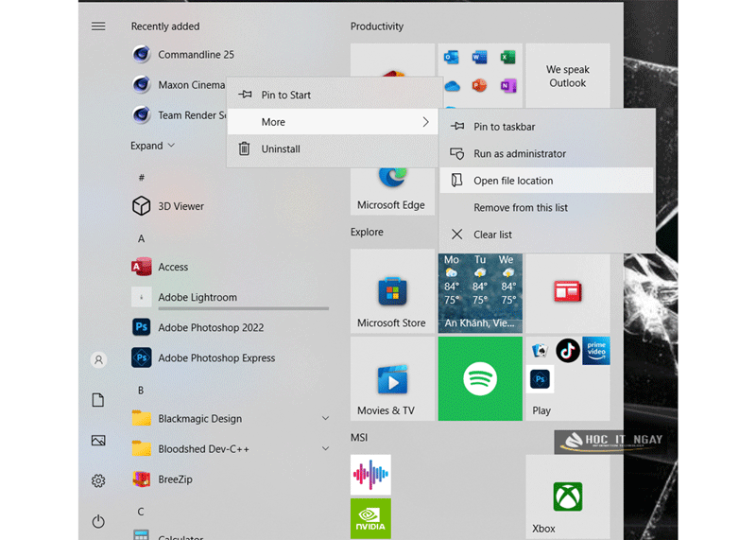Open Pictures icon in sidebar
Image resolution: width=756 pixels, height=540 pixels.
click(98, 441)
